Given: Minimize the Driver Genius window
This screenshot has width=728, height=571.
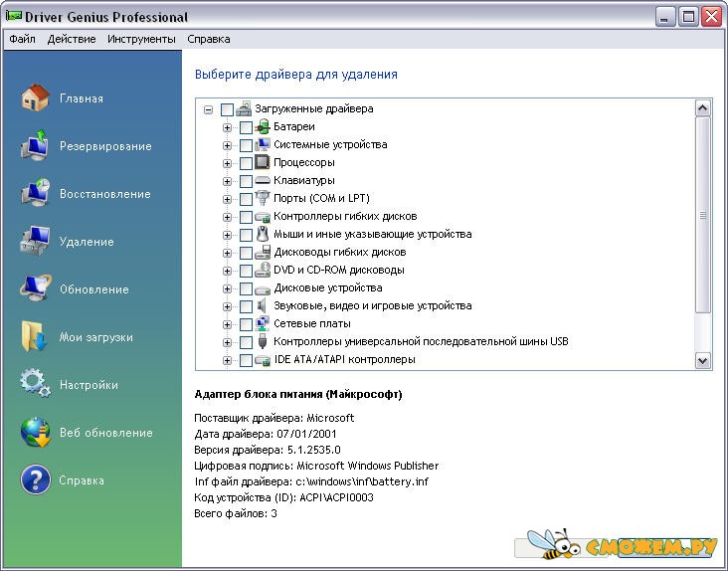Looking at the screenshot, I should click(665, 17).
